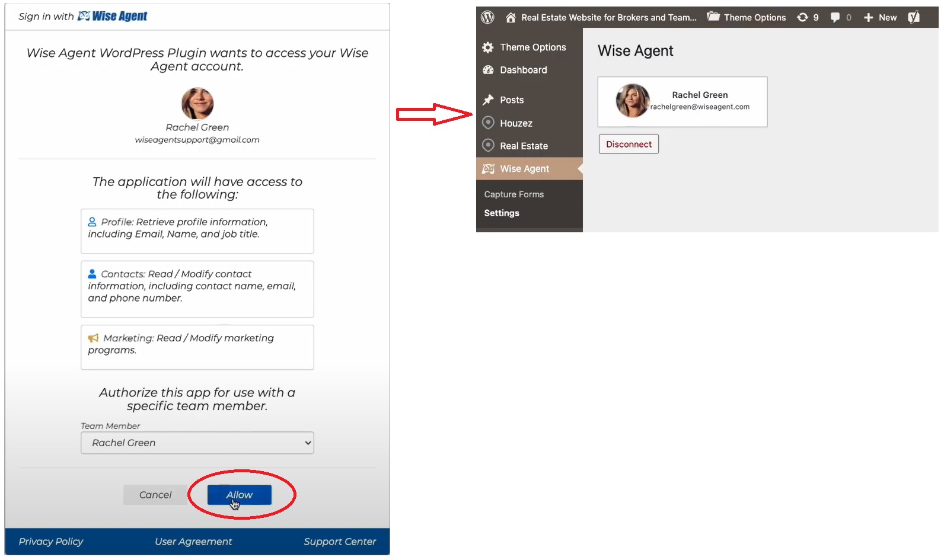Click the Houzez circle icon
Viewport: 944px width, 560px height.
pyautogui.click(x=488, y=123)
